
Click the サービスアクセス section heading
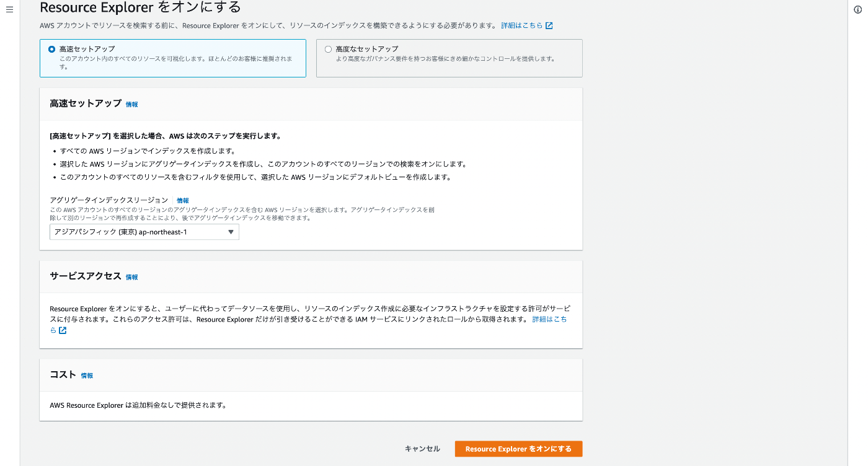86,276
